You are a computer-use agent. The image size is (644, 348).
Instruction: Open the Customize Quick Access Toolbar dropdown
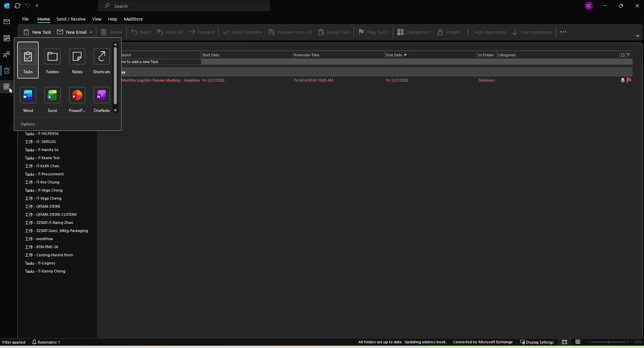(x=37, y=6)
